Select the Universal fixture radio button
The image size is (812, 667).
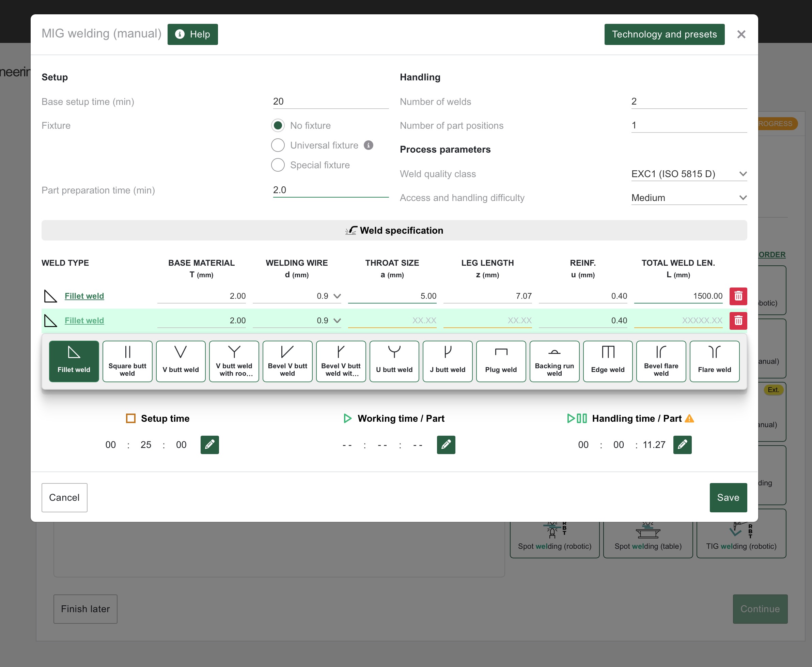(x=278, y=145)
